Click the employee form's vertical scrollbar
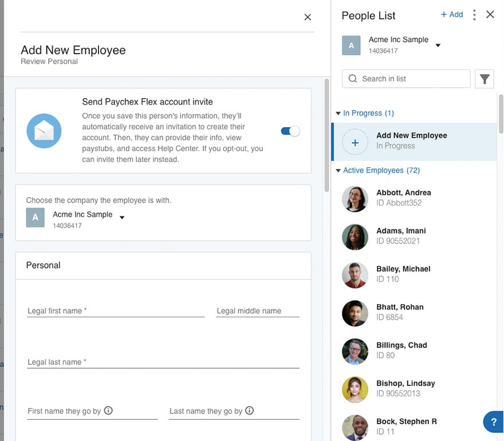 [x=326, y=135]
